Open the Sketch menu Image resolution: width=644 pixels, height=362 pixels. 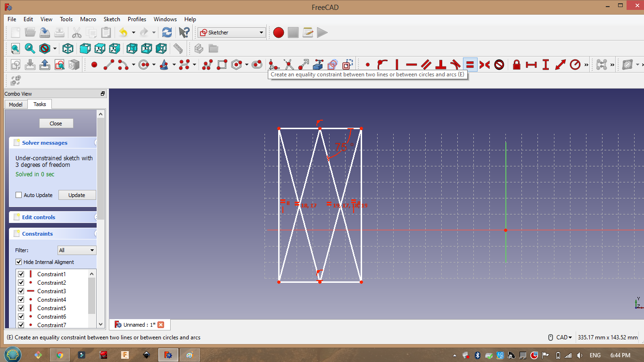[x=112, y=19]
